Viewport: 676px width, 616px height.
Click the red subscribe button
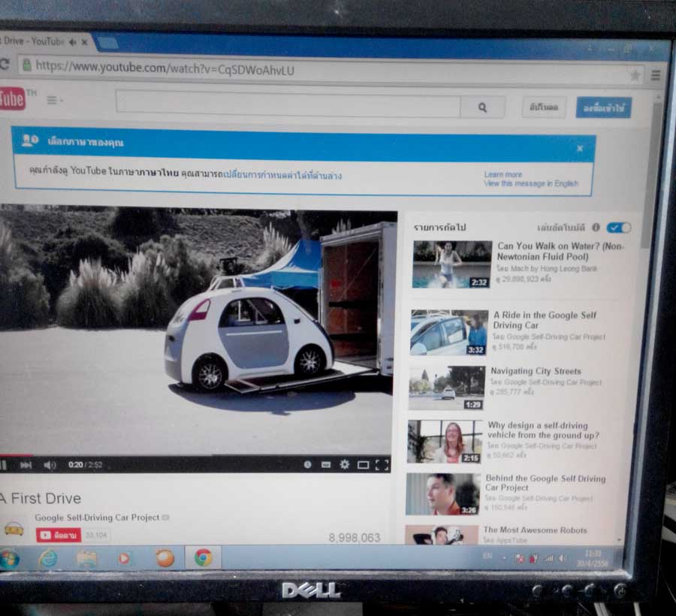[x=59, y=535]
